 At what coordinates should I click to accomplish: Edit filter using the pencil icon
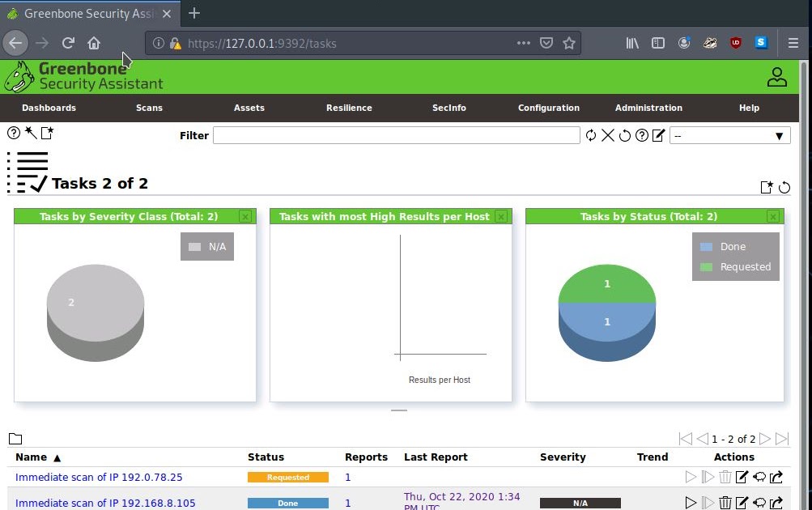[659, 136]
